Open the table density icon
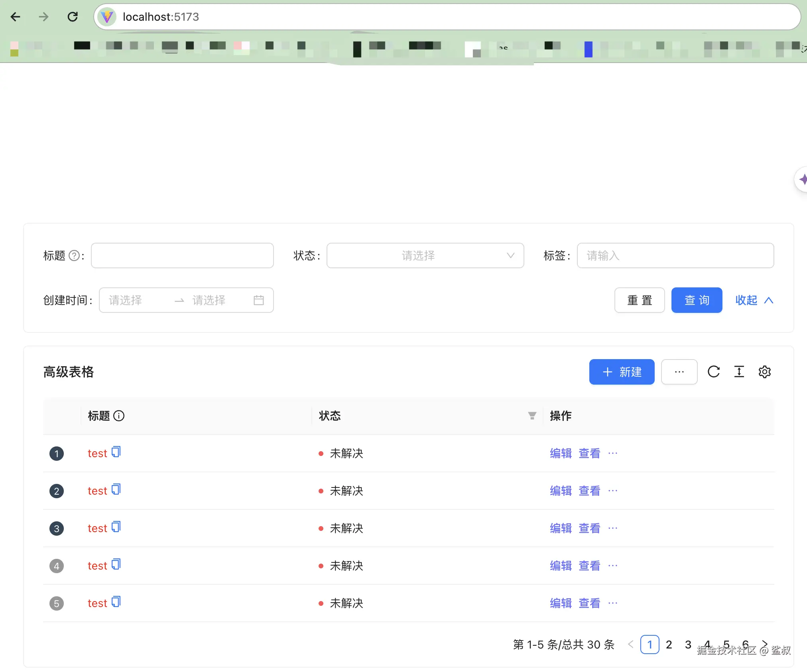This screenshot has height=672, width=807. click(739, 372)
